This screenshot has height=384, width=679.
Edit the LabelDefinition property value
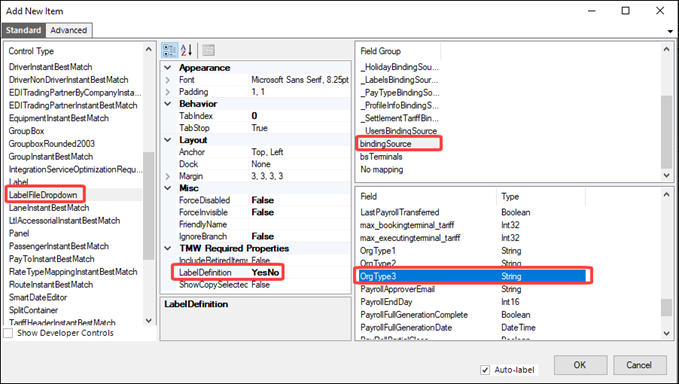(299, 272)
